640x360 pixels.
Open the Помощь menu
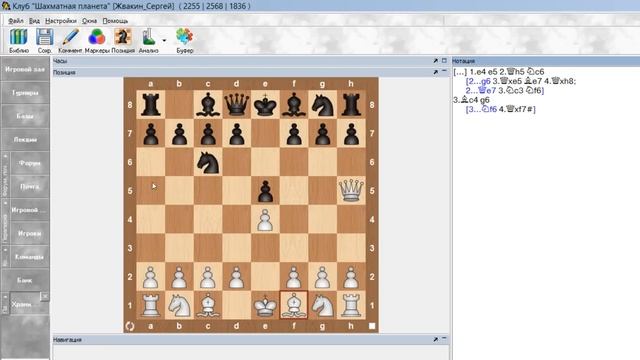point(115,21)
